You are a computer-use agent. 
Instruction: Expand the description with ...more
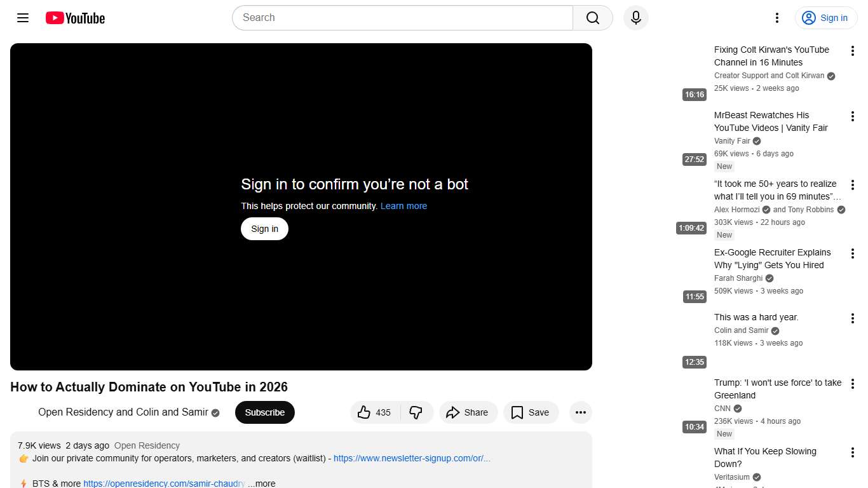[x=262, y=483]
